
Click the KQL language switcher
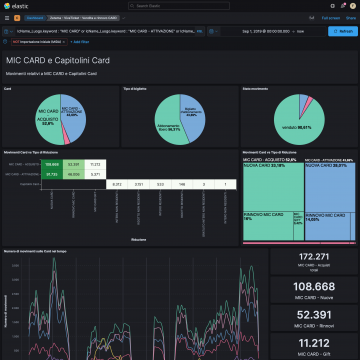tap(200, 31)
